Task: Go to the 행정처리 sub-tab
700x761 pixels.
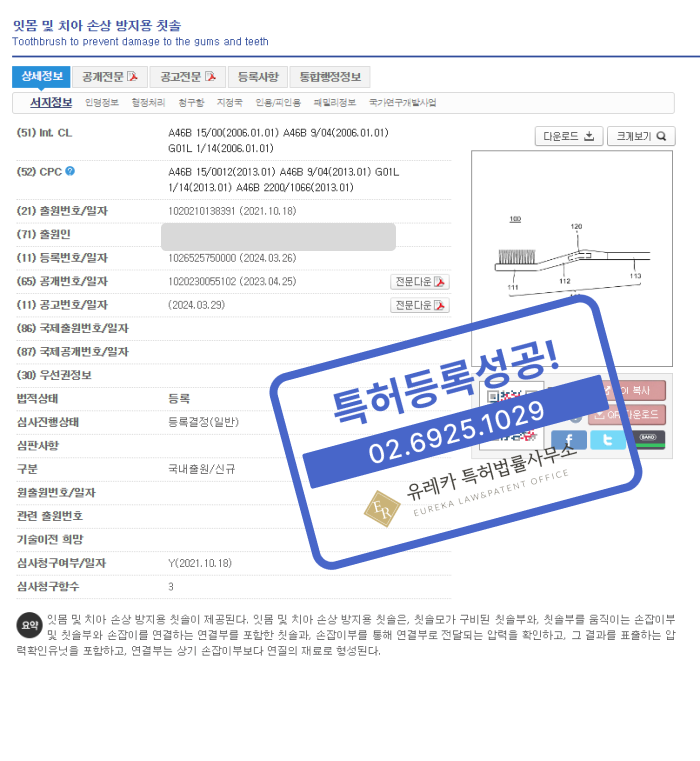Action: tap(147, 103)
